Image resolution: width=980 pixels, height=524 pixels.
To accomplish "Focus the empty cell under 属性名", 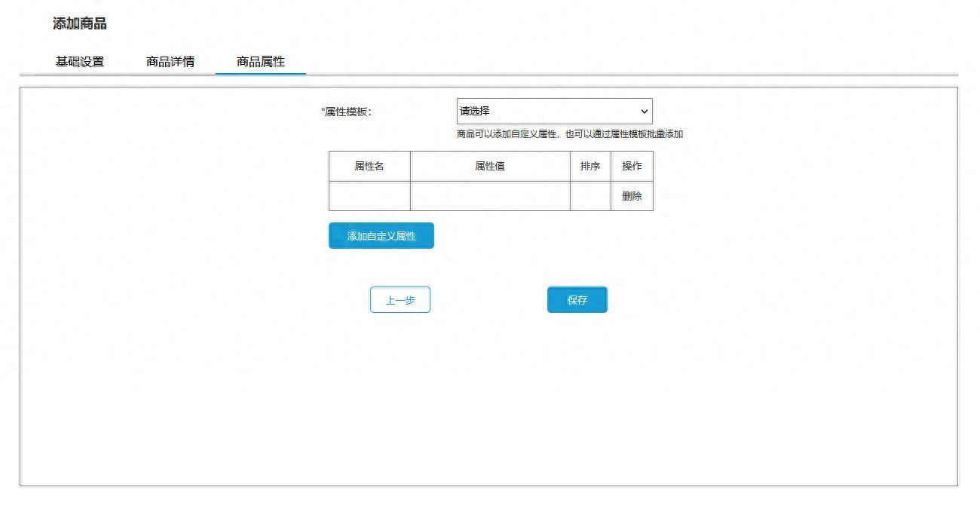I will 369,196.
